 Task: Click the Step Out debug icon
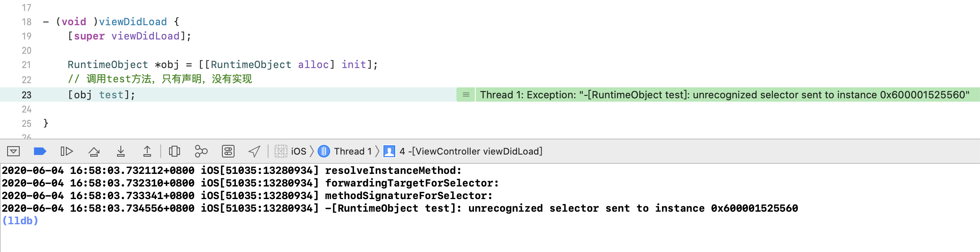(x=147, y=151)
